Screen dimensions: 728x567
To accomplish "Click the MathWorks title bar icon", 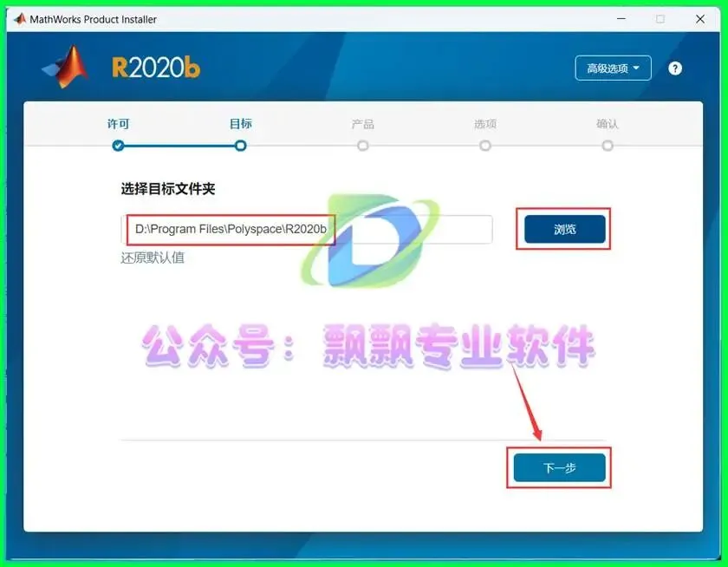I will tap(19, 19).
